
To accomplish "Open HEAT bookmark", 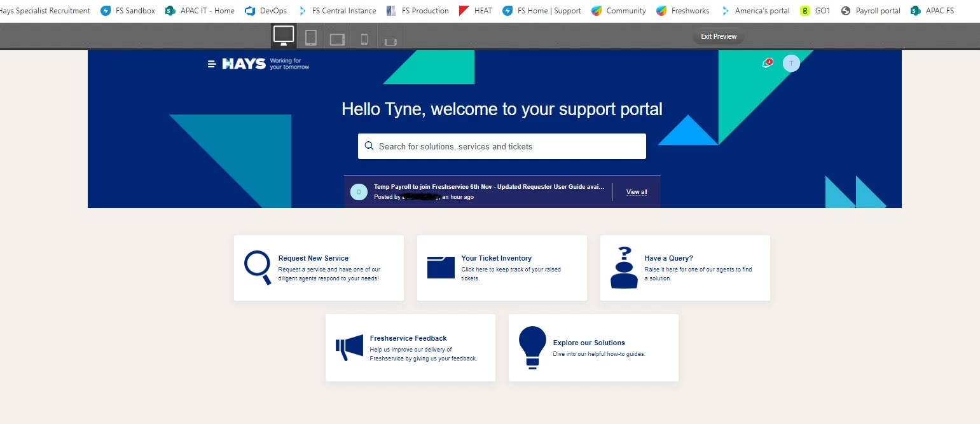I will [476, 10].
